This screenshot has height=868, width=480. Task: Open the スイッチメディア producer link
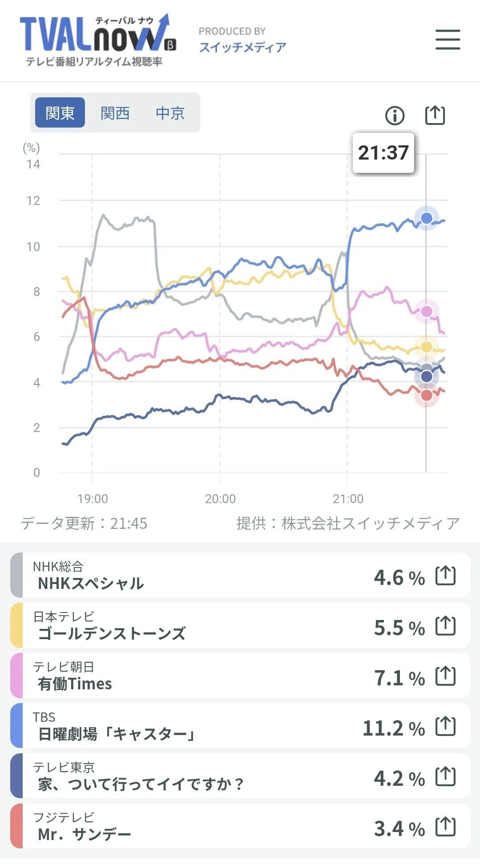tap(242, 47)
